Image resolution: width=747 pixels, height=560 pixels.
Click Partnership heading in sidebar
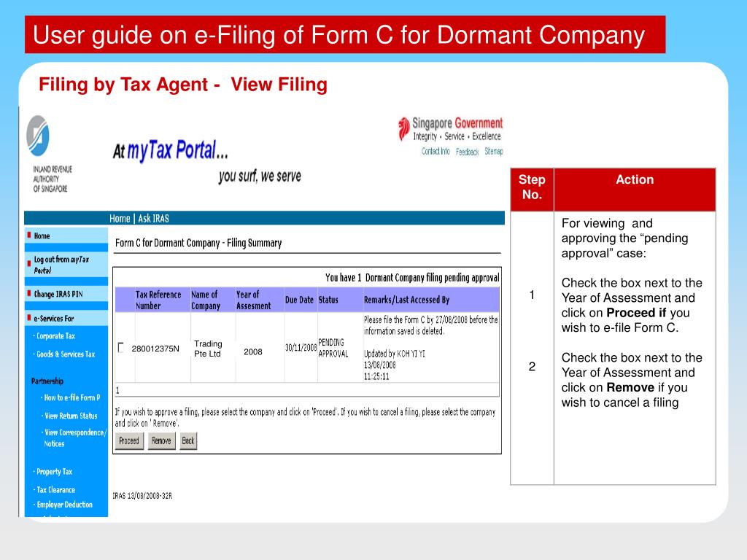tap(47, 381)
